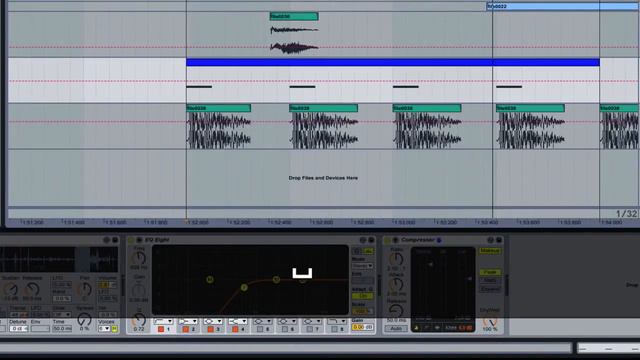Image resolution: width=640 pixels, height=360 pixels.
Task: Select Compressor Peak mode
Action: [x=490, y=272]
